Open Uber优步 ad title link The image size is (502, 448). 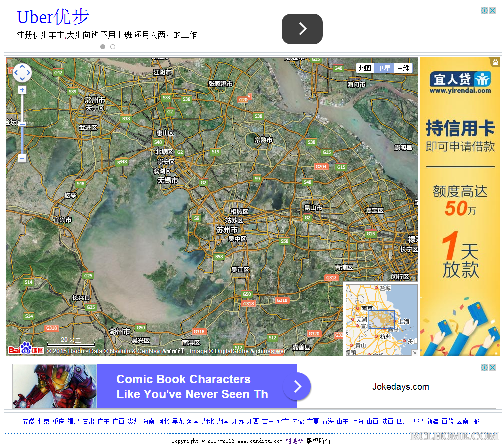pos(53,17)
